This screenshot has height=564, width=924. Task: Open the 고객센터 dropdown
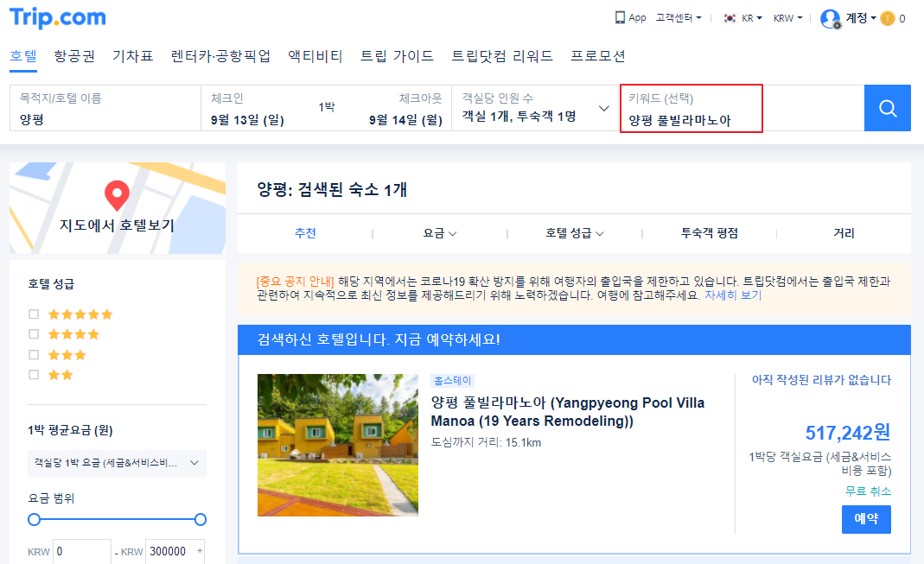(x=679, y=18)
